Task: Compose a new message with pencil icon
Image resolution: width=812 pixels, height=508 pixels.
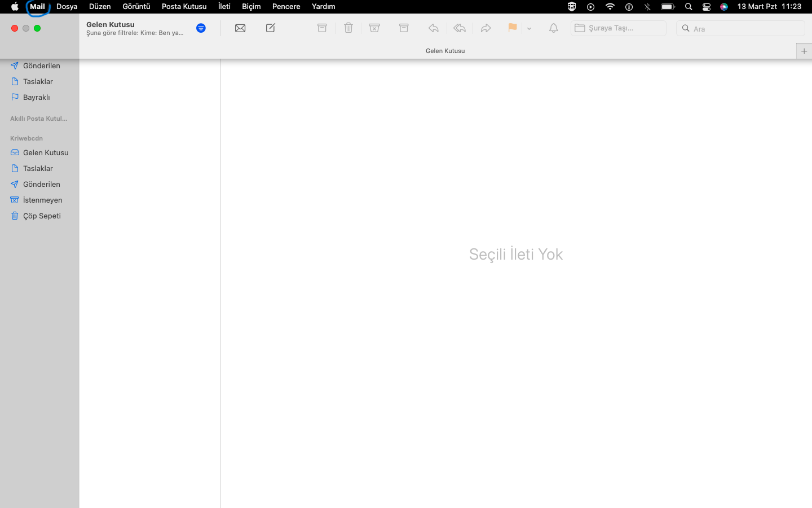Action: tap(271, 28)
